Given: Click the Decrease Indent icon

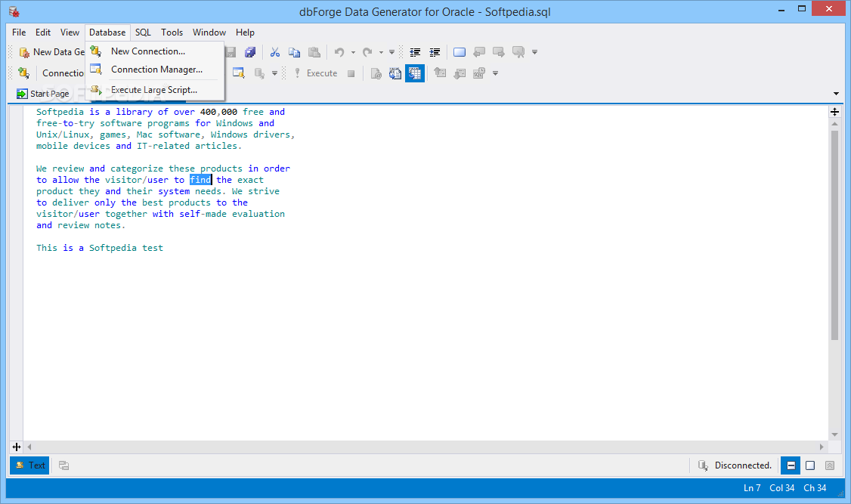Looking at the screenshot, I should 415,52.
